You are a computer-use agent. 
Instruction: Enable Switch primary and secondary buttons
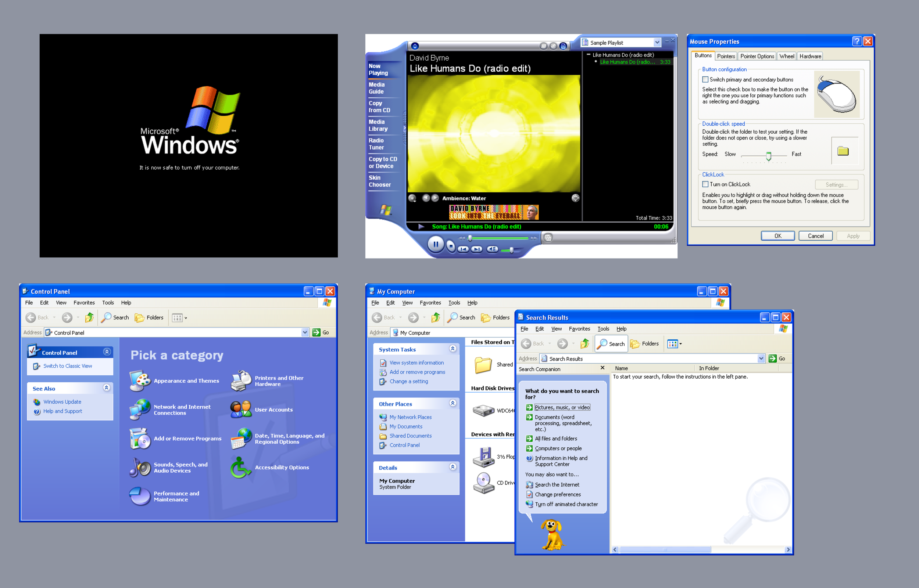705,80
